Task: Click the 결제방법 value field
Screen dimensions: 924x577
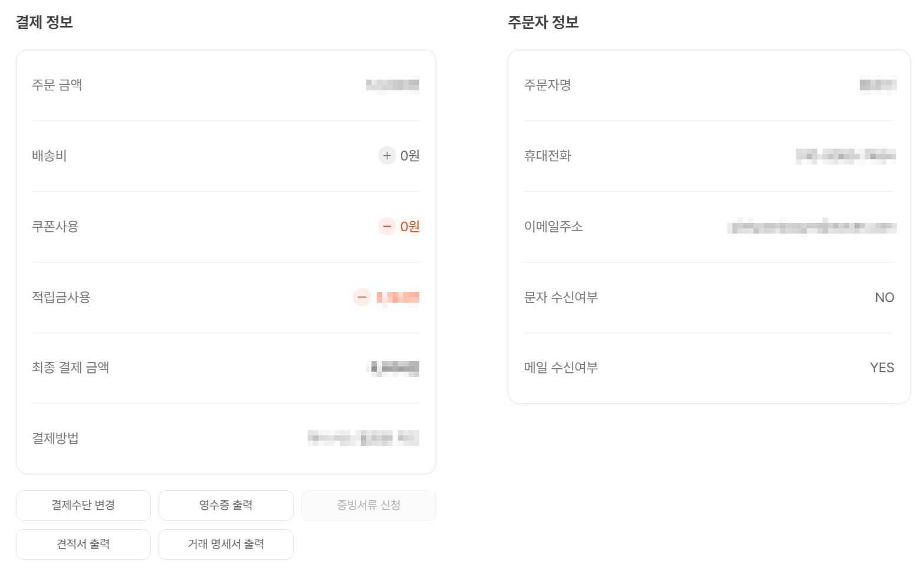Action: pos(363,438)
